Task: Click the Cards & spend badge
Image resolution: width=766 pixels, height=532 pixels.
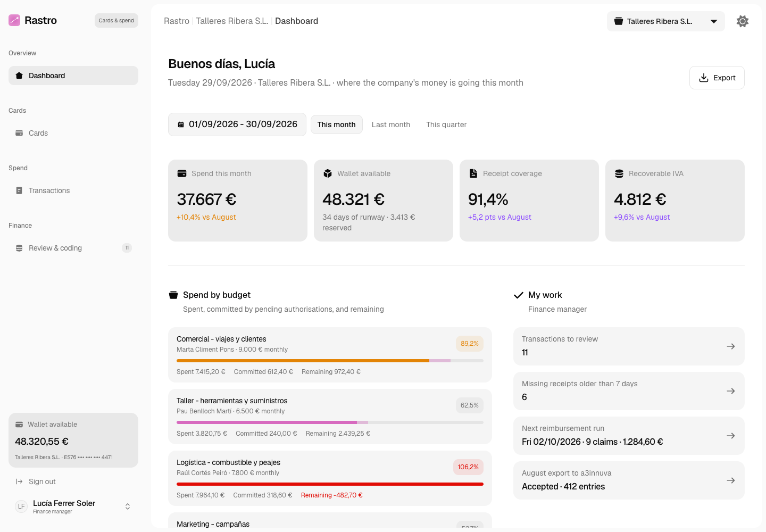Action: 116,20
